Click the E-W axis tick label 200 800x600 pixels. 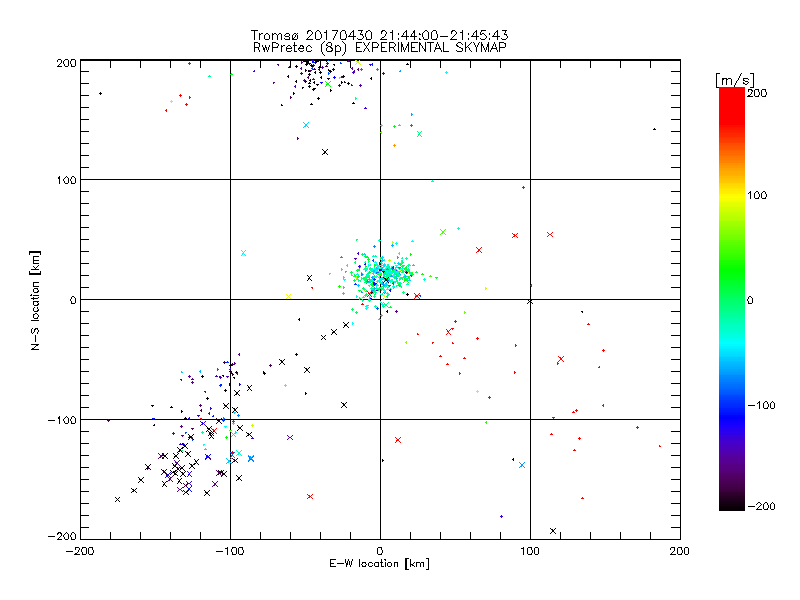click(680, 551)
